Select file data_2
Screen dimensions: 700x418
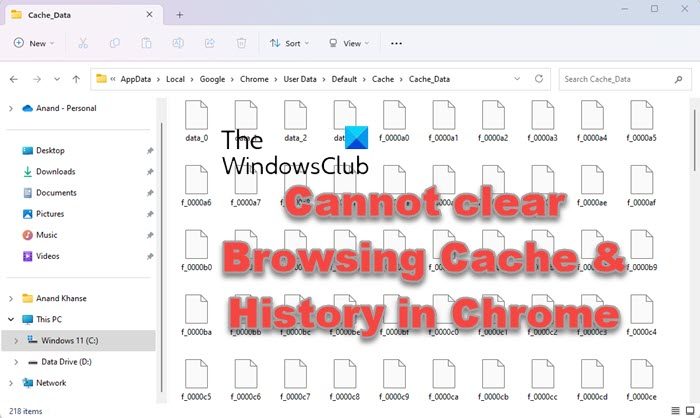coord(296,121)
